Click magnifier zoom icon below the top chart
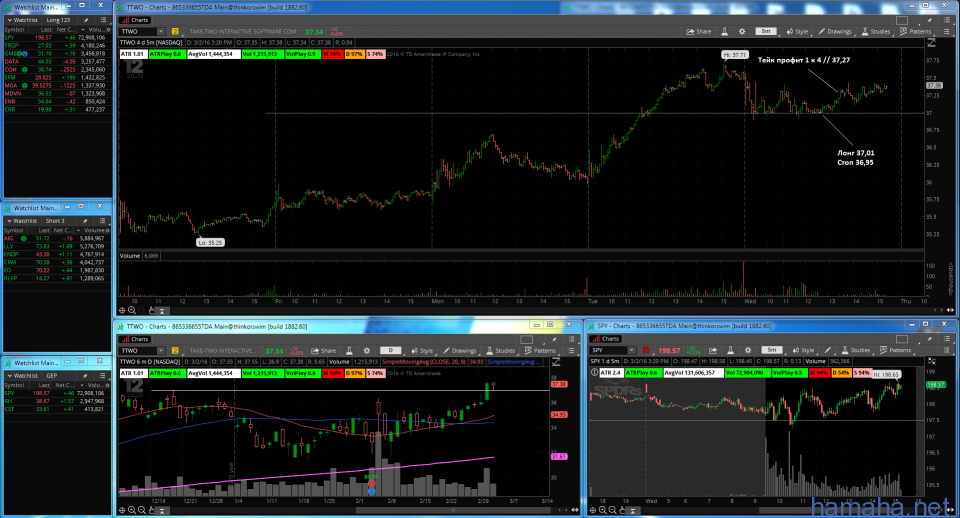 tap(132, 310)
